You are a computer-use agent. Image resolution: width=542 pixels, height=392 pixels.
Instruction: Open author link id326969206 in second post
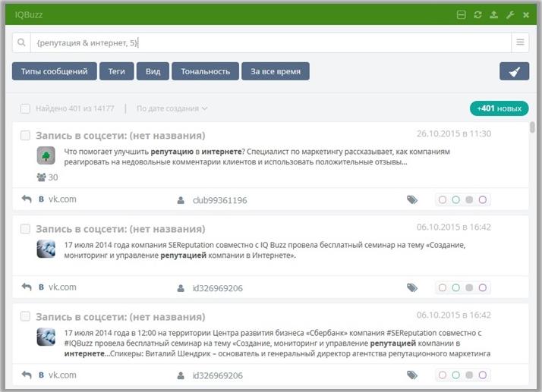[218, 288]
